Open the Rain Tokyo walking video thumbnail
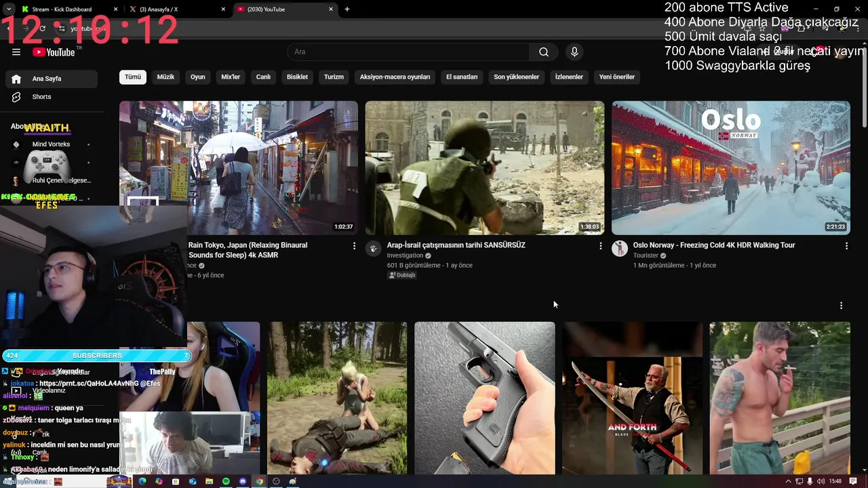The height and width of the screenshot is (488, 868). (x=239, y=168)
